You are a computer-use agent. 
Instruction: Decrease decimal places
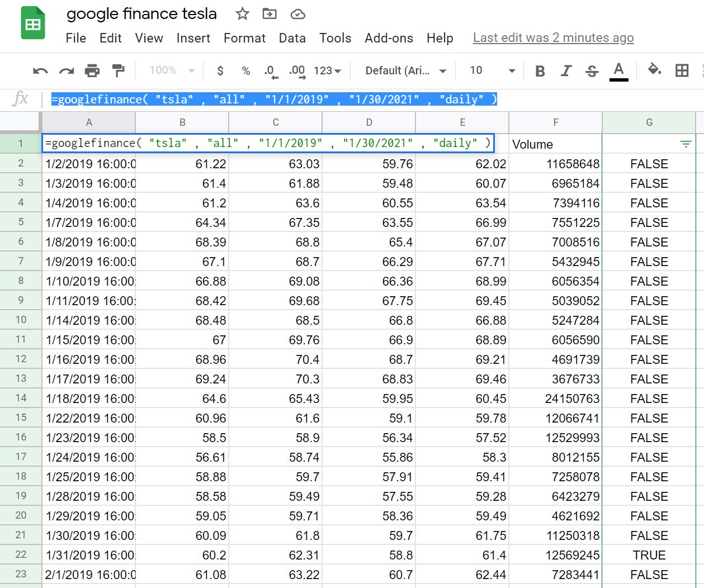coord(271,72)
